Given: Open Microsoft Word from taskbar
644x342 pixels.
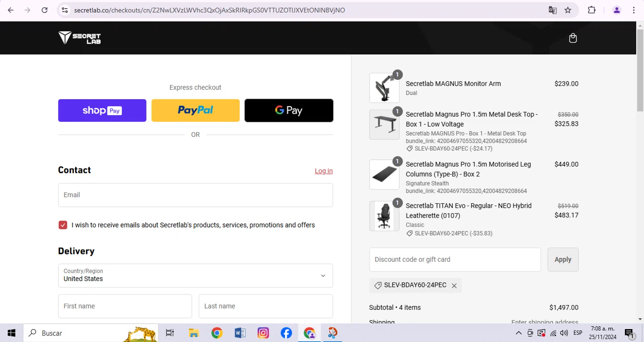Looking at the screenshot, I should 240,333.
